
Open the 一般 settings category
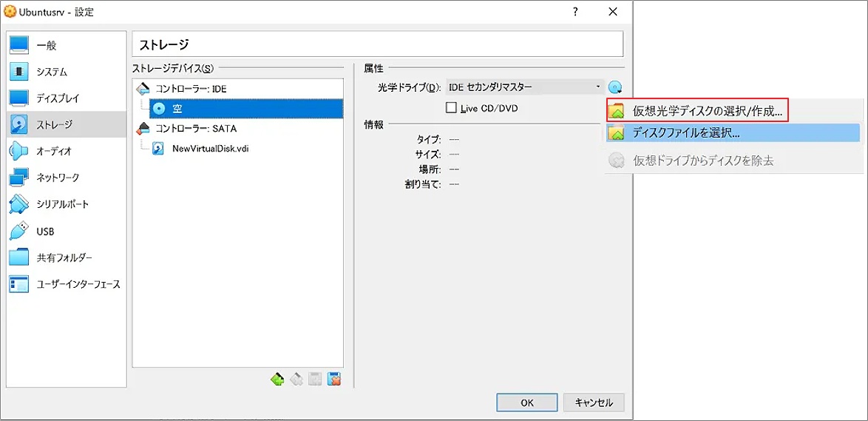(x=67, y=45)
